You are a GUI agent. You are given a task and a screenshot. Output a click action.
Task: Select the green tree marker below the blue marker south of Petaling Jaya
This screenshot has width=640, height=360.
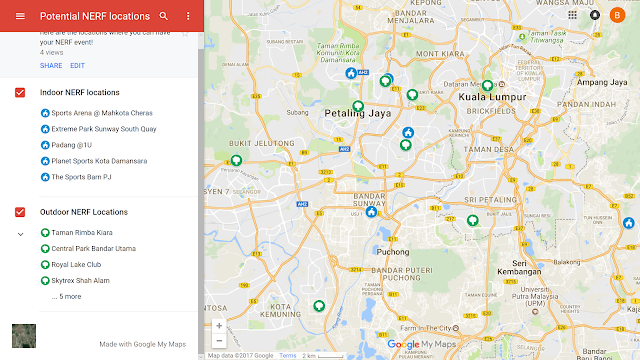(405, 144)
